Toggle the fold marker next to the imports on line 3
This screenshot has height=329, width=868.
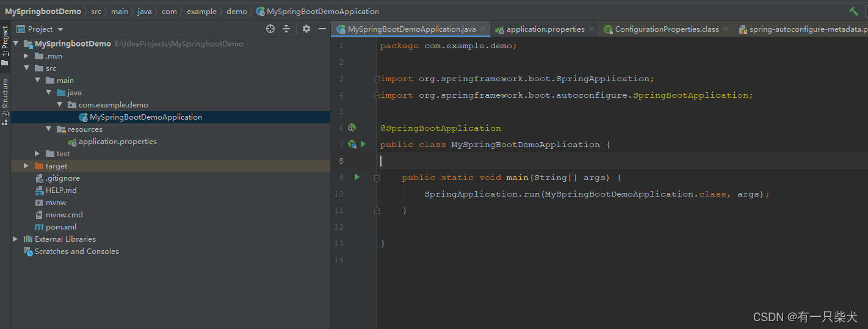[377, 79]
